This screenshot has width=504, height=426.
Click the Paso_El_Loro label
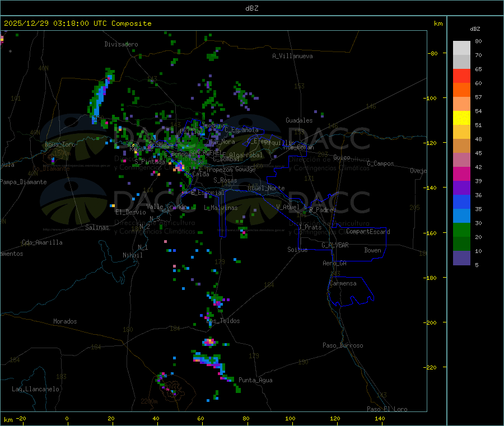(387, 409)
